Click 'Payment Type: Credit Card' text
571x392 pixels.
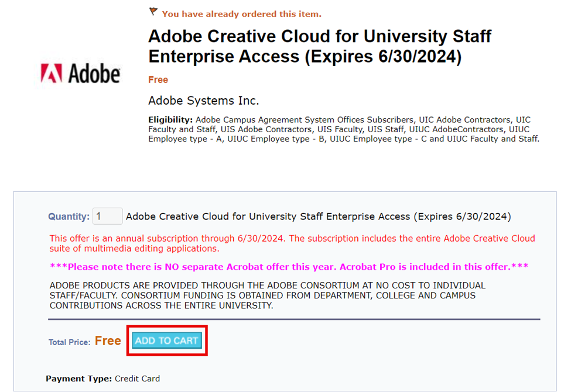102,379
